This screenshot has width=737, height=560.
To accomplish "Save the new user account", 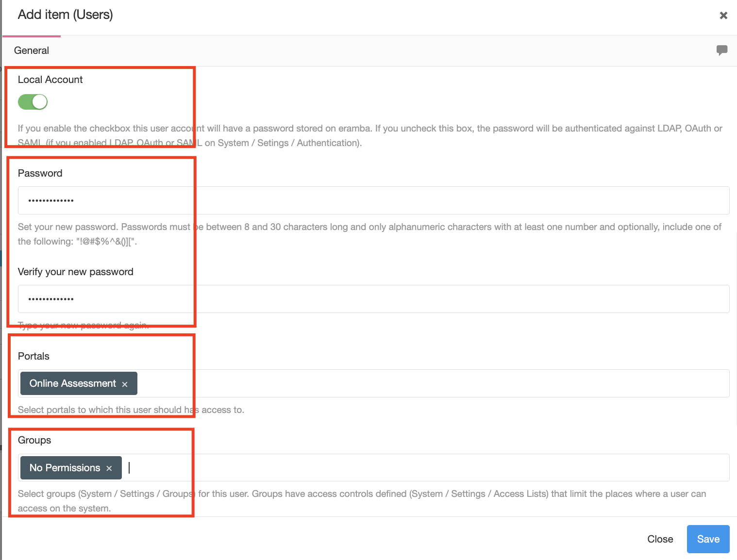I will pos(708,539).
